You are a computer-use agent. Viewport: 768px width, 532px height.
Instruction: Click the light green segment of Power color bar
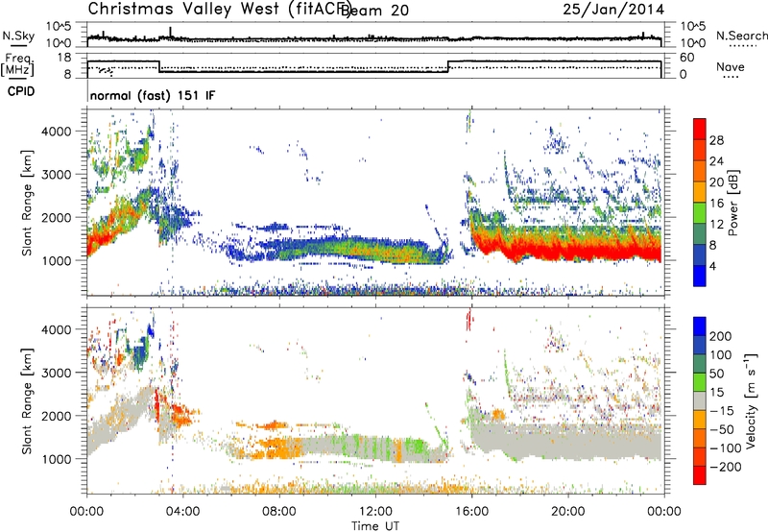tap(700, 213)
